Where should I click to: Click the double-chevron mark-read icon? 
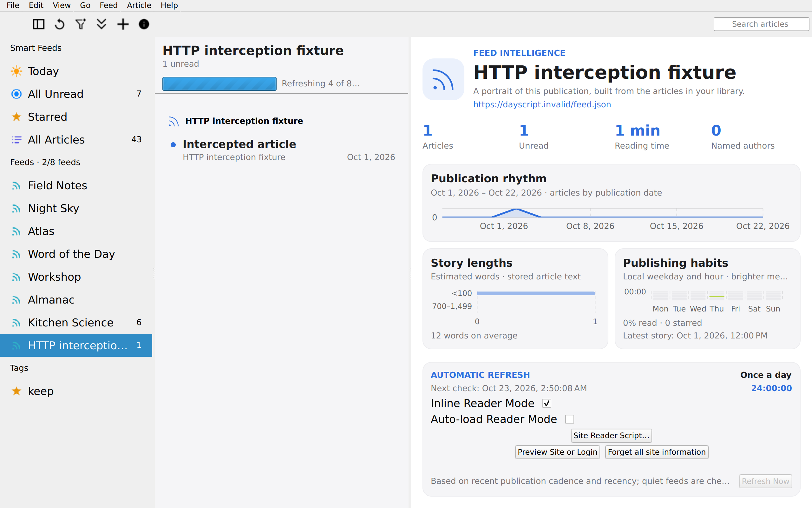(x=101, y=24)
